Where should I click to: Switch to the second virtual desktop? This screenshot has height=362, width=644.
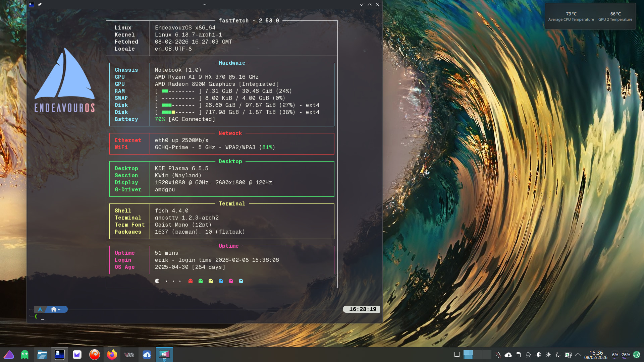tap(477, 355)
